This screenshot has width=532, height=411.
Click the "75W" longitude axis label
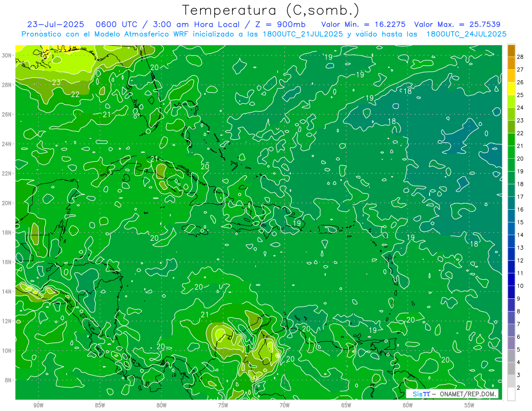pyautogui.click(x=223, y=406)
